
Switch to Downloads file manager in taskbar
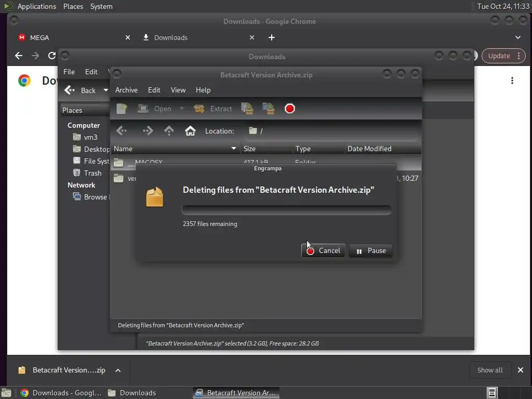(131, 393)
